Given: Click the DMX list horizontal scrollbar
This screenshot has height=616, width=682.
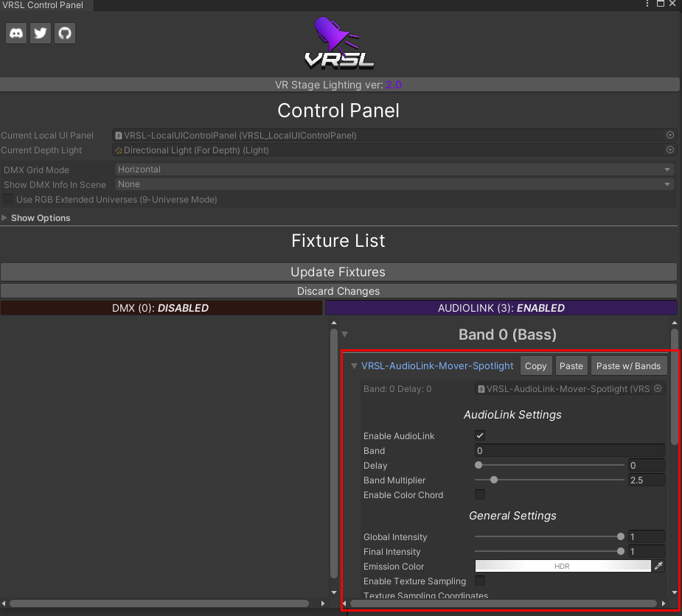Looking at the screenshot, I should [159, 603].
